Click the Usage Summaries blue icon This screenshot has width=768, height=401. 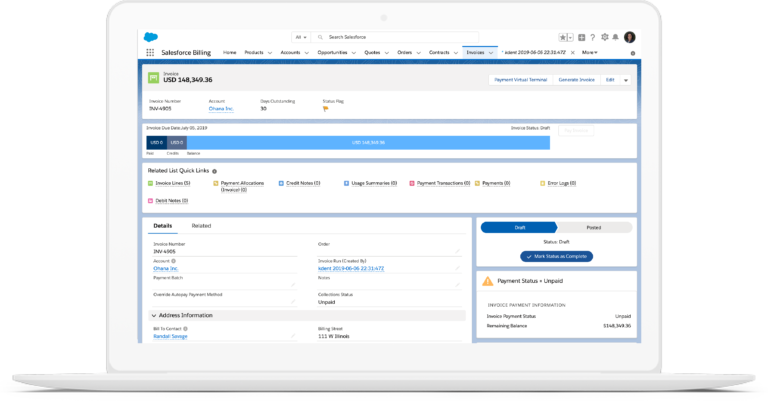click(x=346, y=183)
